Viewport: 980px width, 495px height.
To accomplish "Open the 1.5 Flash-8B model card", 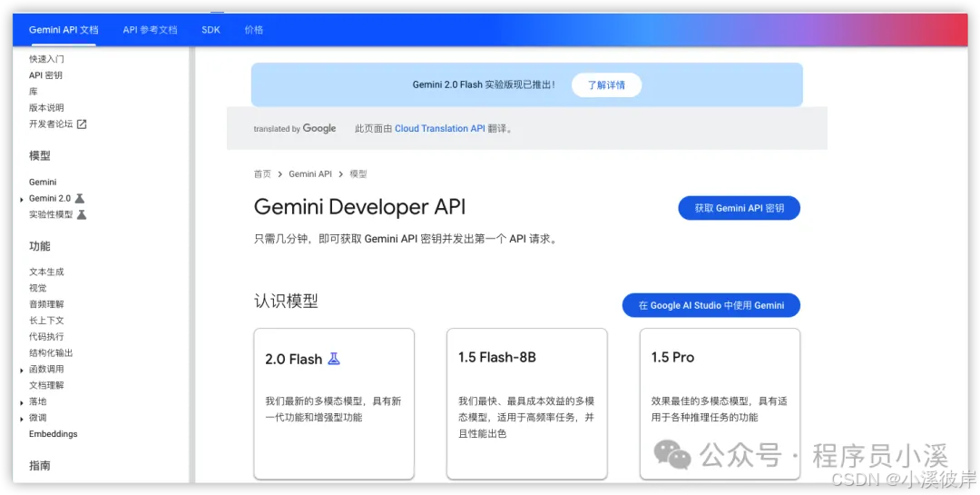I will (527, 403).
